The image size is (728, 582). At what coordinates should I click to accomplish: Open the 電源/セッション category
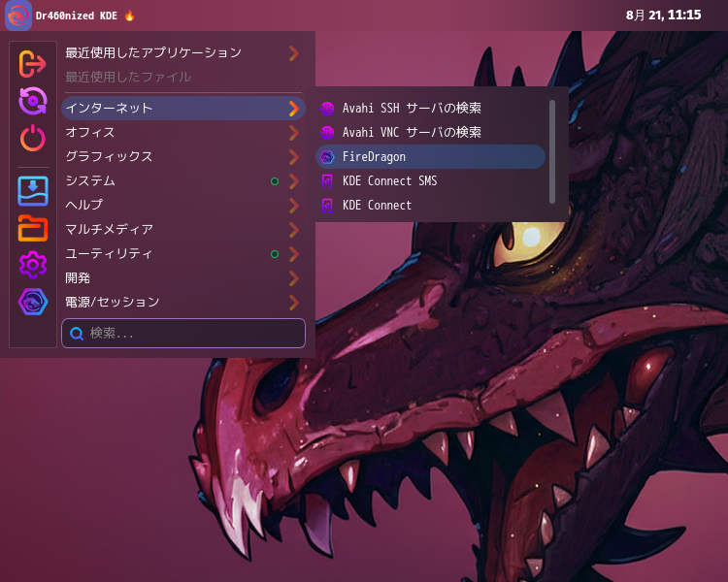(x=182, y=302)
